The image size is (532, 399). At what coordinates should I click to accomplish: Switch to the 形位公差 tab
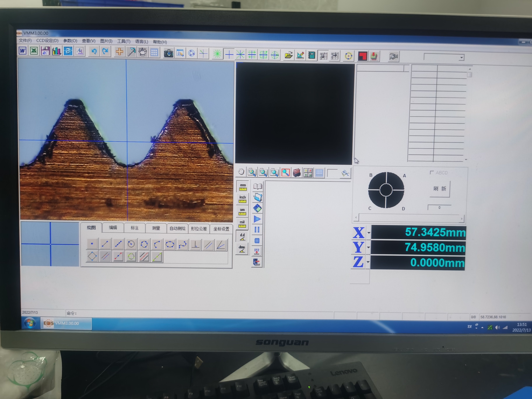pos(199,229)
